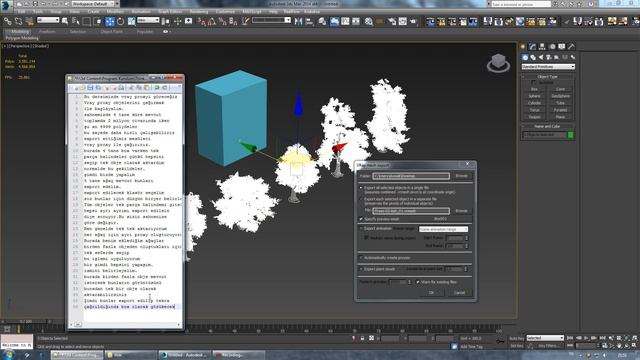Toggle Specify preview mesh checkbox
The image size is (640, 360).
tap(361, 219)
